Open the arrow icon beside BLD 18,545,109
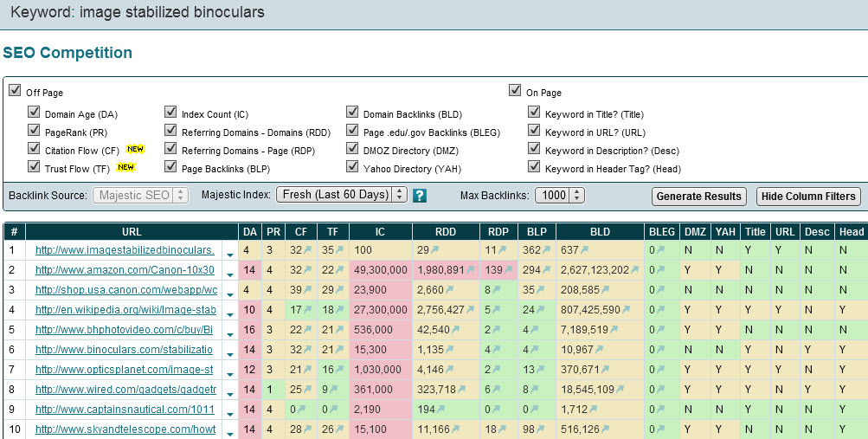The height and width of the screenshot is (439, 868). [620, 390]
